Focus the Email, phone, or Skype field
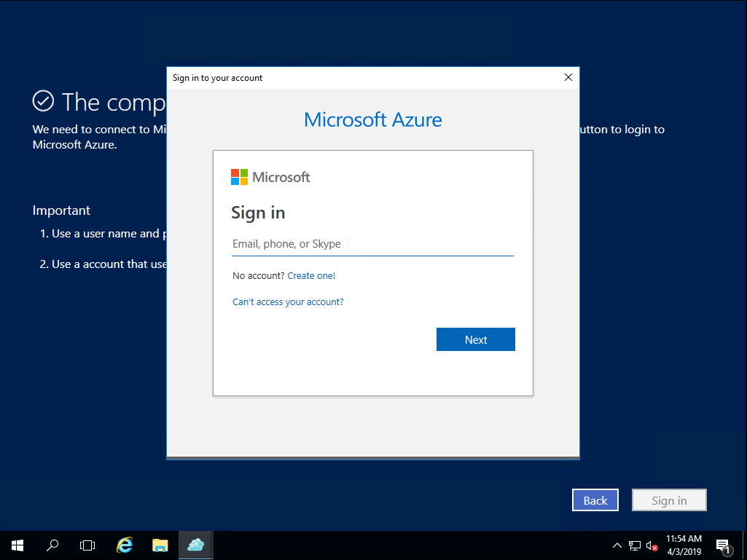The height and width of the screenshot is (560, 747). tap(372, 244)
